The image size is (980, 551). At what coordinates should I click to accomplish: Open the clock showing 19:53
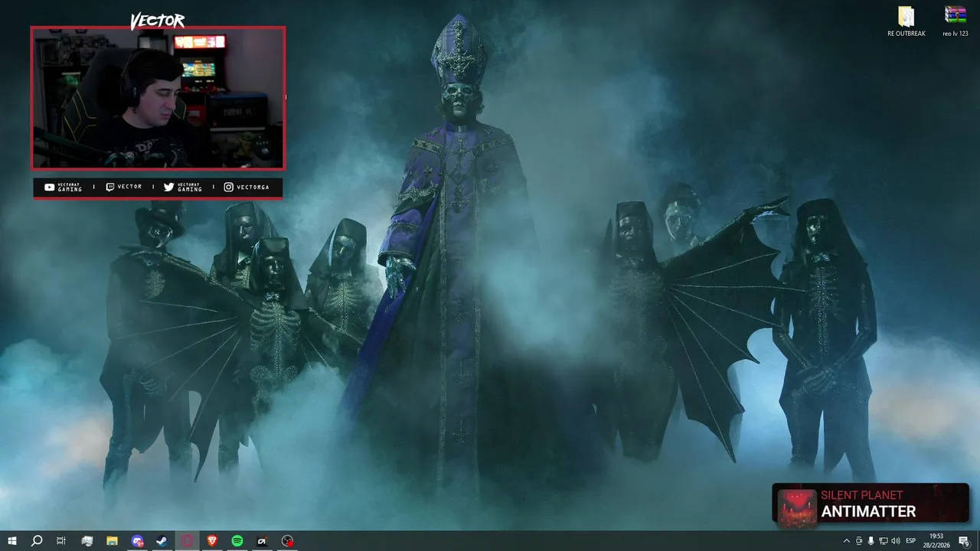point(936,541)
